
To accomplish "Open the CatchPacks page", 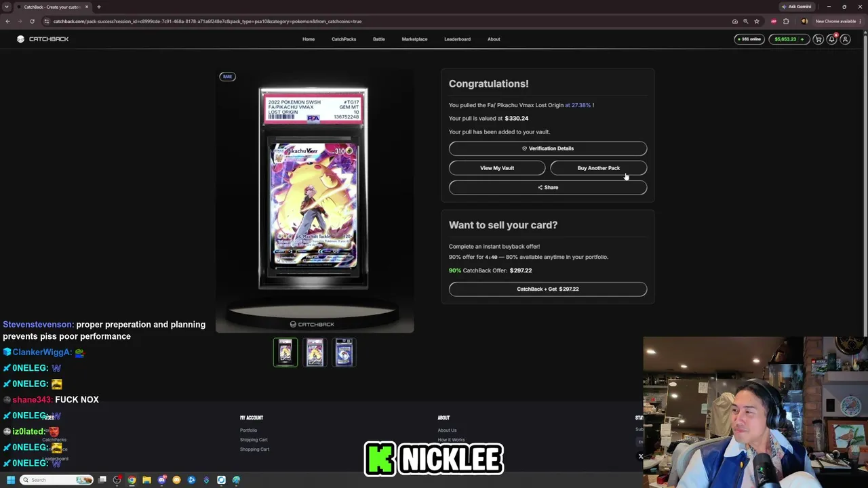I will (x=344, y=39).
